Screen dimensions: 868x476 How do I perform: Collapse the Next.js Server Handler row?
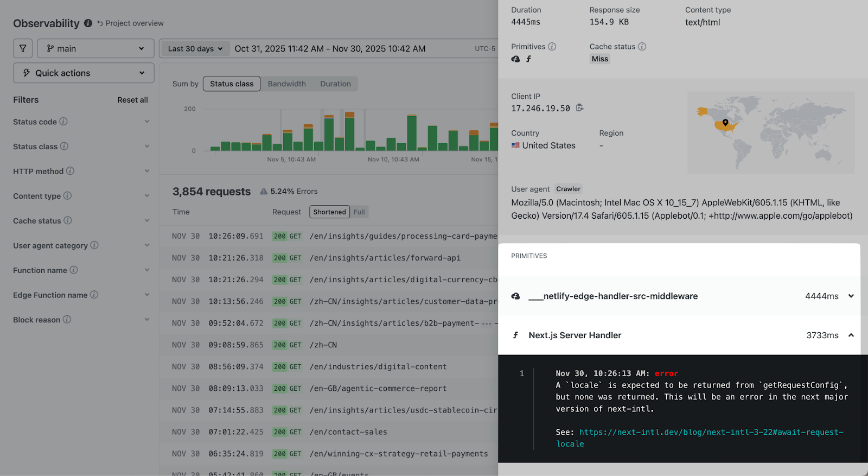tap(851, 335)
